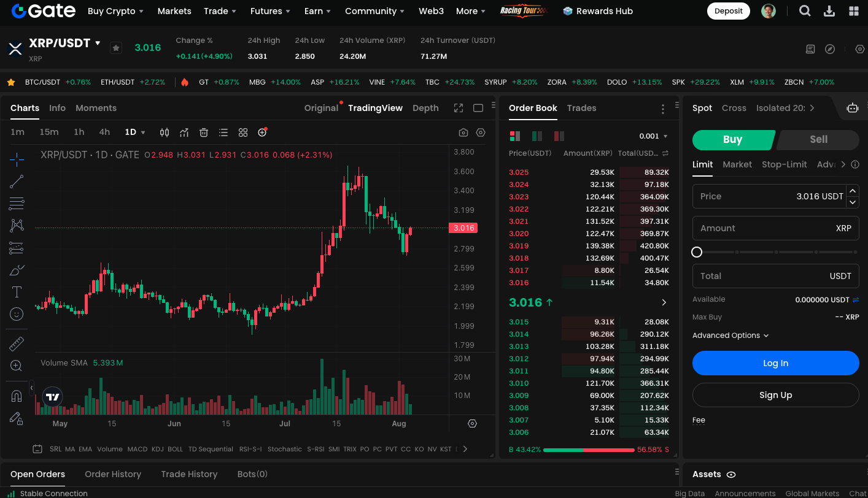868x498 pixels.
Task: Expand the chart to fullscreen
Action: [x=459, y=108]
